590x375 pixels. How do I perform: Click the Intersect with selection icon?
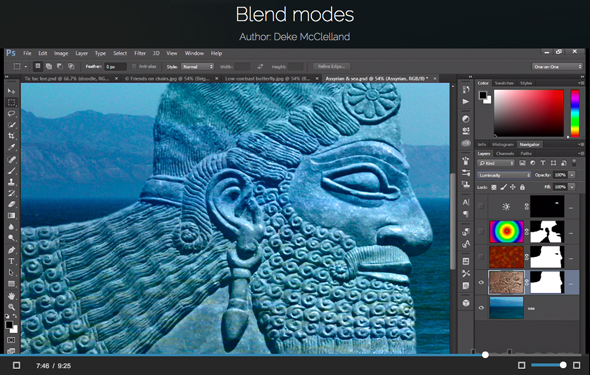[x=71, y=67]
